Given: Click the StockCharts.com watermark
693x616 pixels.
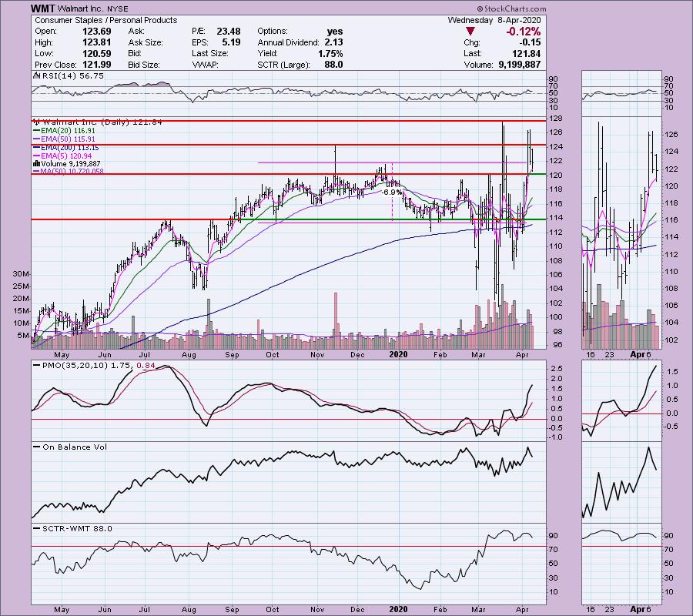Looking at the screenshot, I should tap(511, 8).
